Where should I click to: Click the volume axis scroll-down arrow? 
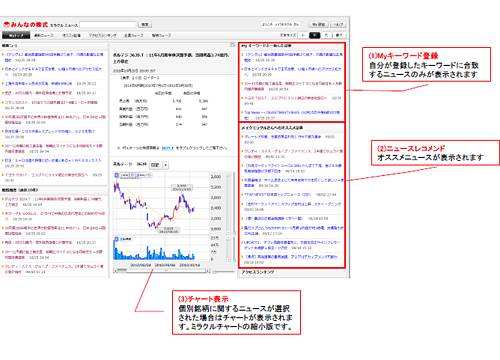(x=229, y=259)
